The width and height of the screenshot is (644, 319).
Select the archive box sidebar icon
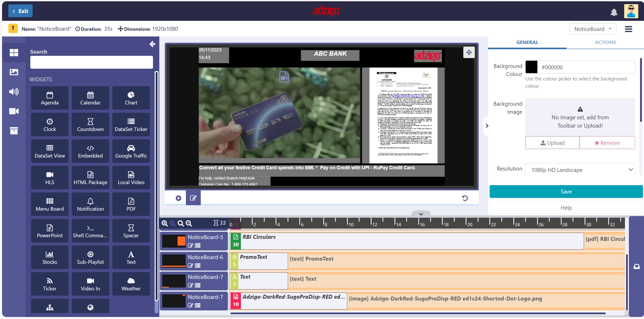point(14,131)
